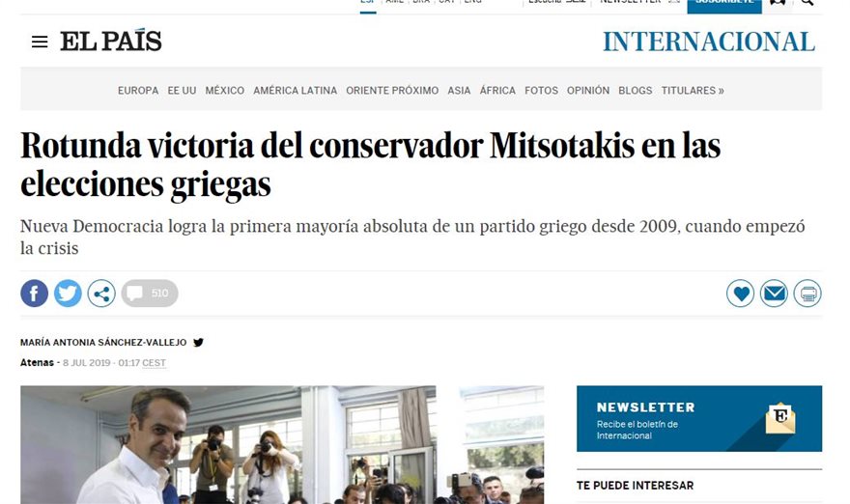
Task: Open author María Antonia Sánchez-Vallejo's page
Action: pyautogui.click(x=103, y=343)
